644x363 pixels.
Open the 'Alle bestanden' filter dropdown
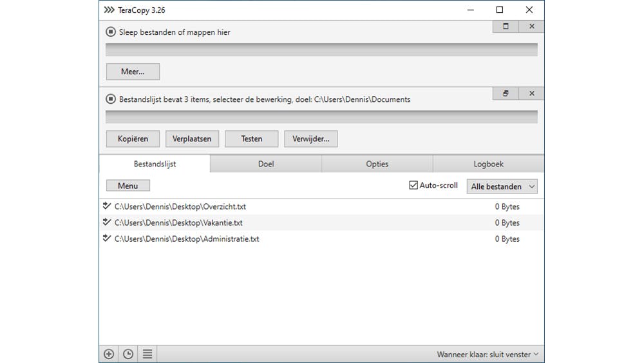click(502, 186)
